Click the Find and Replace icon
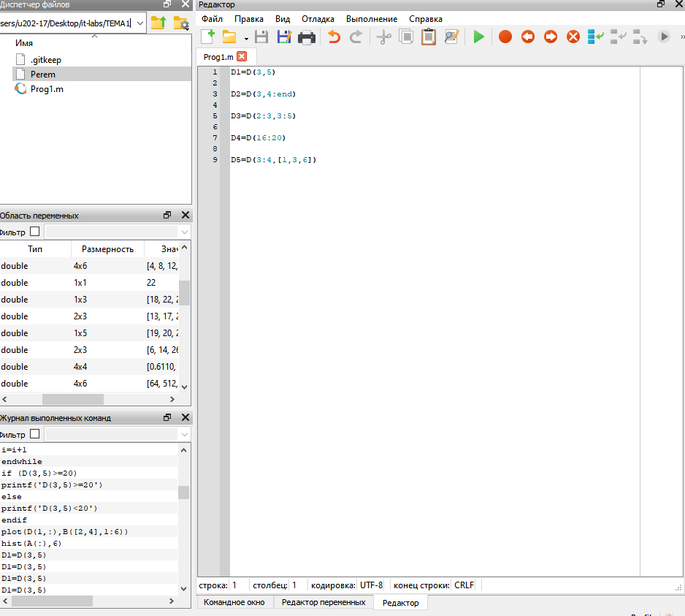The width and height of the screenshot is (685, 616). click(x=451, y=37)
